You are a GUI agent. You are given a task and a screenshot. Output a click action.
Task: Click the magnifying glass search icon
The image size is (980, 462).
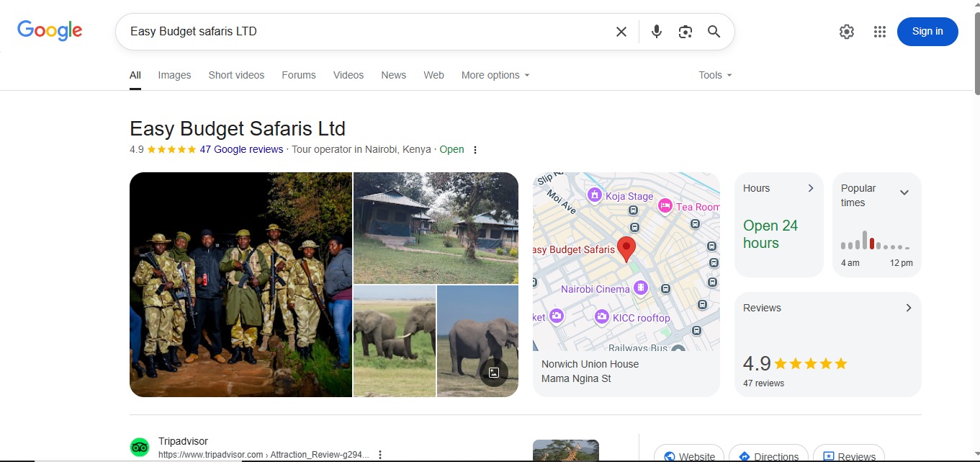[714, 32]
